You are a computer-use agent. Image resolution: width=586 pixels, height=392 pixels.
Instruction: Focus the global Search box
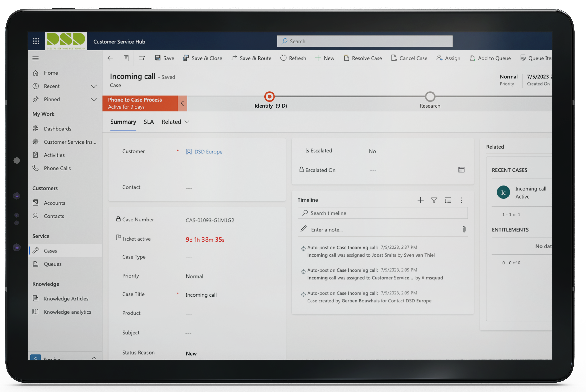point(364,41)
